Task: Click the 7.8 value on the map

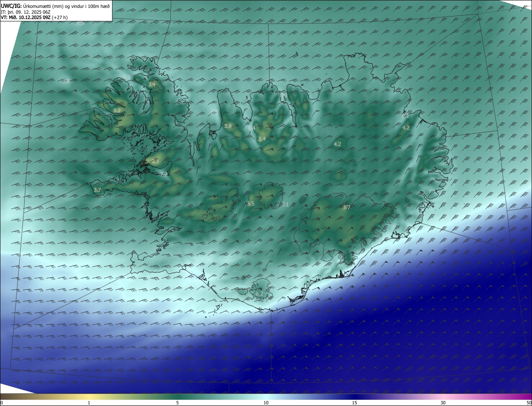Action: (x=66, y=81)
